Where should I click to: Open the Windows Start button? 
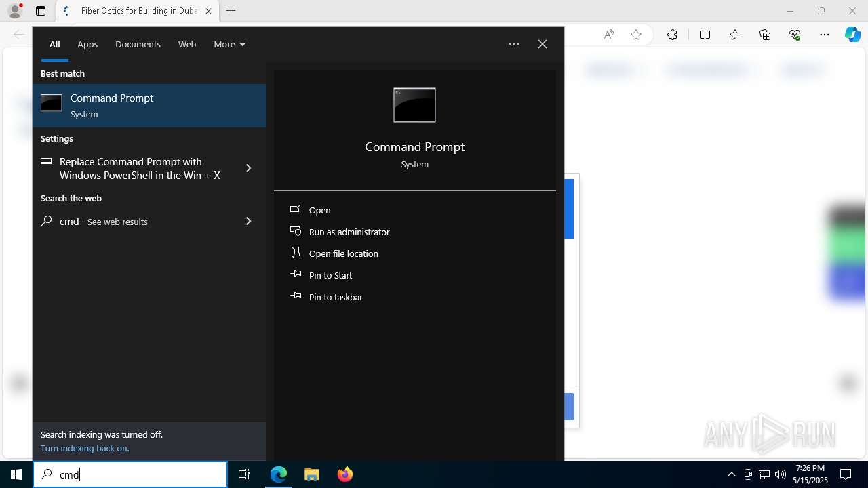point(16,474)
